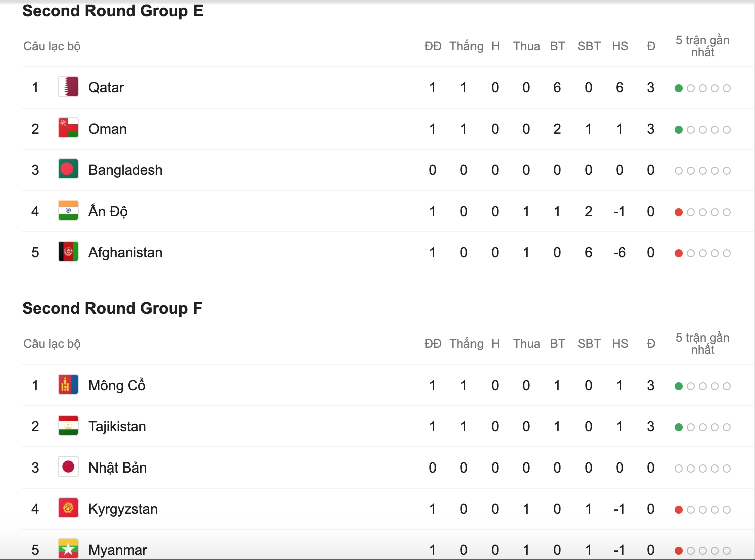Click Mông Cổ's green recent match dot
Viewport: 755px width, 560px height.
tap(679, 386)
